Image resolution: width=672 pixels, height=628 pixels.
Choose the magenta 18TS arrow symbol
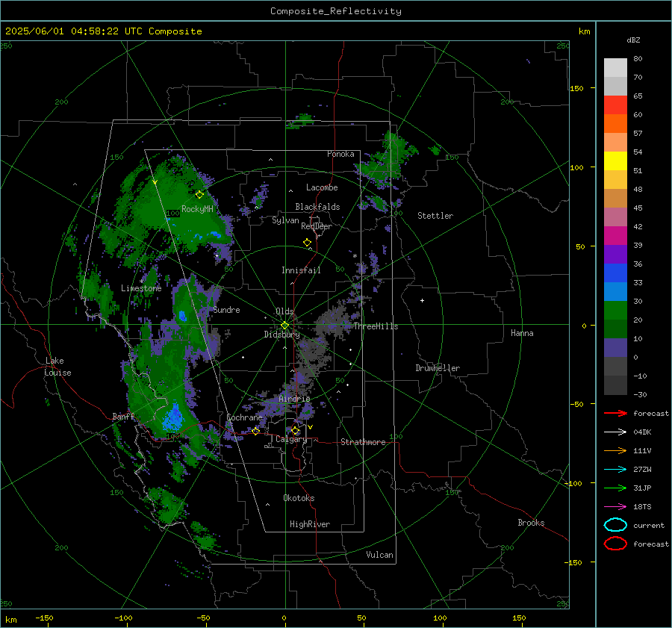click(x=615, y=507)
